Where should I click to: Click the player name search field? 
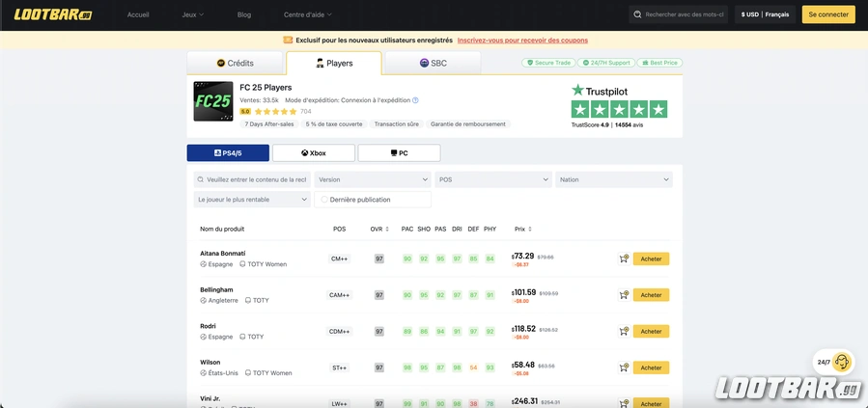click(252, 179)
